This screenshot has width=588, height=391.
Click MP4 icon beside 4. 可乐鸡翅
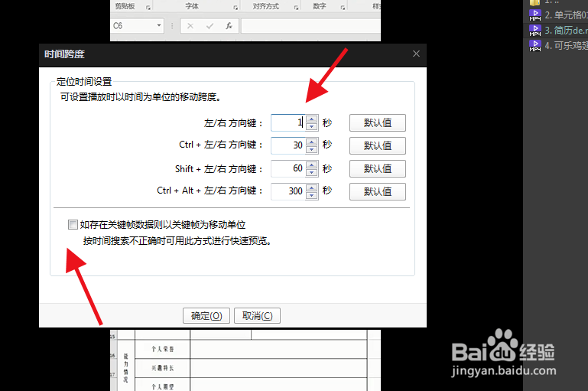pyautogui.click(x=534, y=45)
